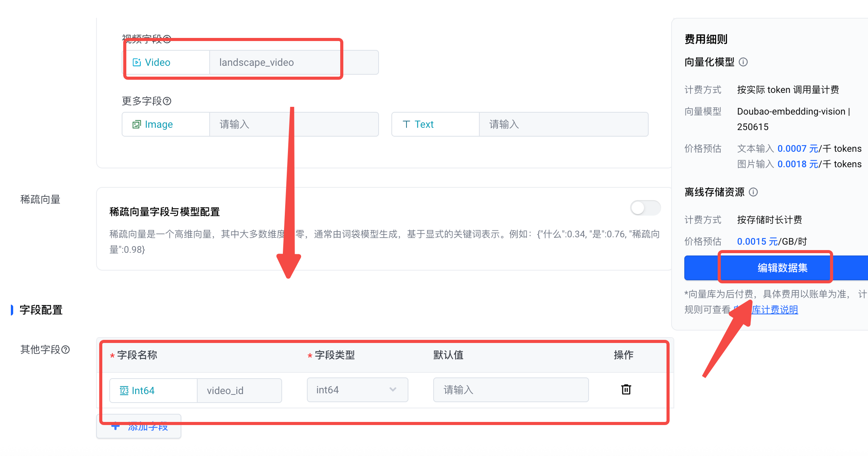
Task: Click the dropdown chevron of int64 selector
Action: (x=393, y=389)
